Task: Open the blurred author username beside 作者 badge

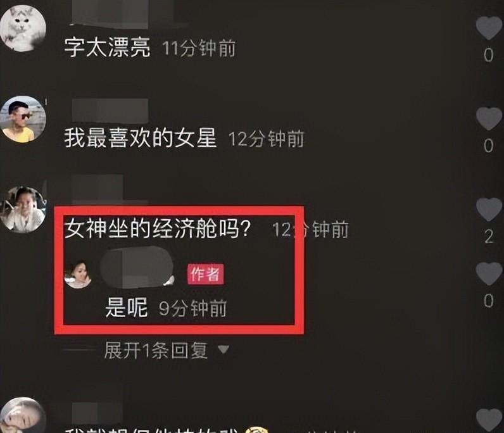Action: click(x=137, y=267)
